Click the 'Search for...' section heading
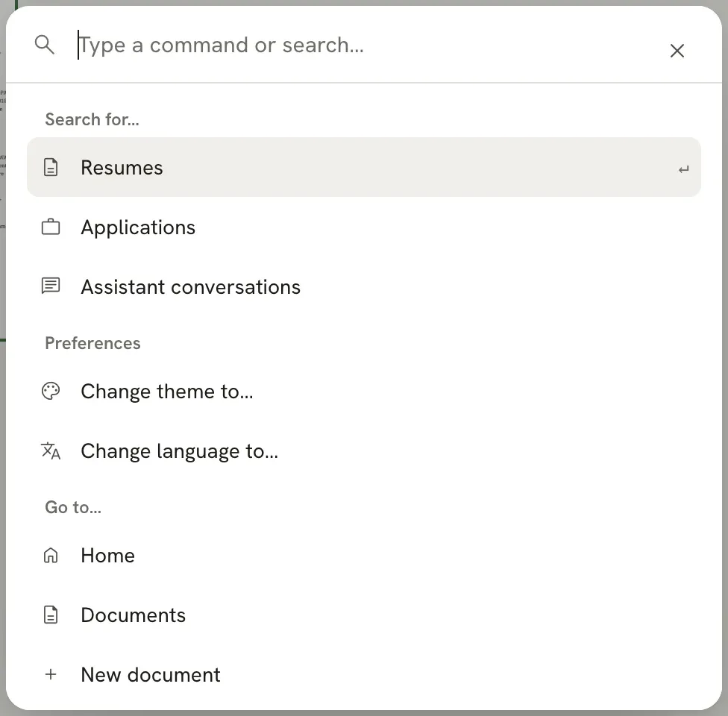The image size is (728, 716). [92, 119]
